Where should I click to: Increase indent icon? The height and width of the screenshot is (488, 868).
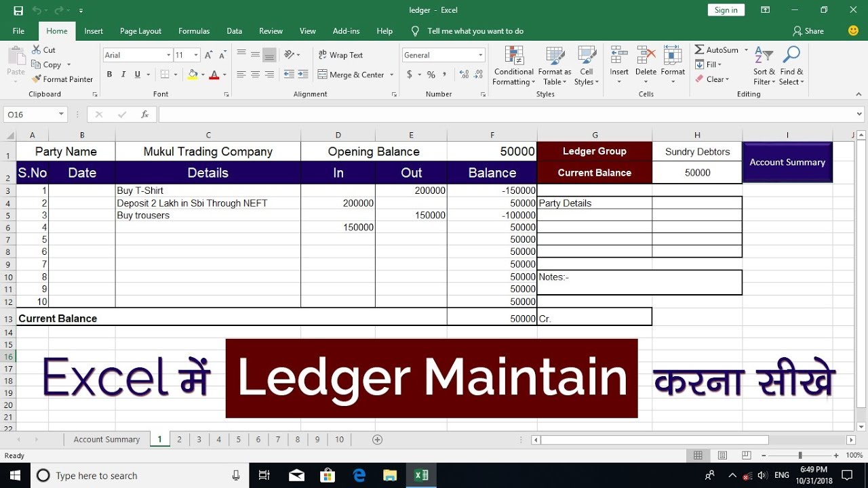(x=303, y=75)
